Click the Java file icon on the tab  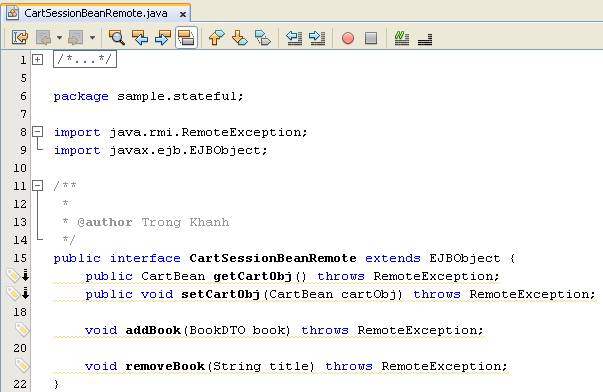click(x=13, y=13)
